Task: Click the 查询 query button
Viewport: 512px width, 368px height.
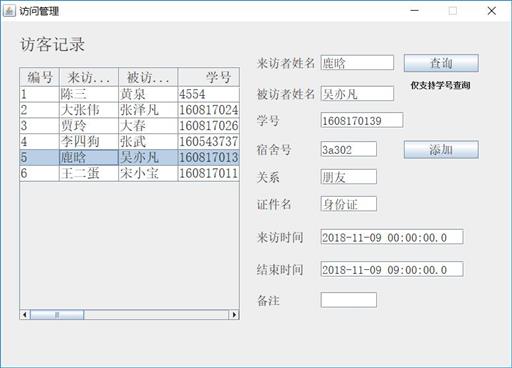Action: pyautogui.click(x=441, y=63)
